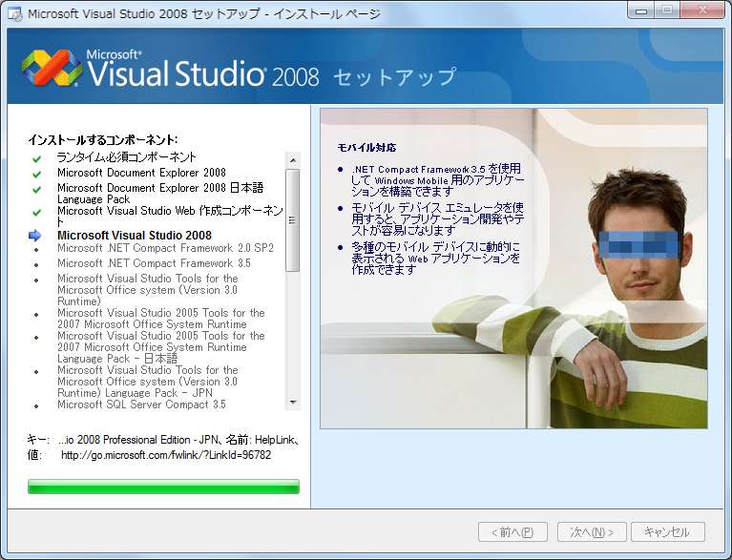This screenshot has width=732, height=560.
Task: Click the component list scroll up arrow
Action: coord(293,160)
